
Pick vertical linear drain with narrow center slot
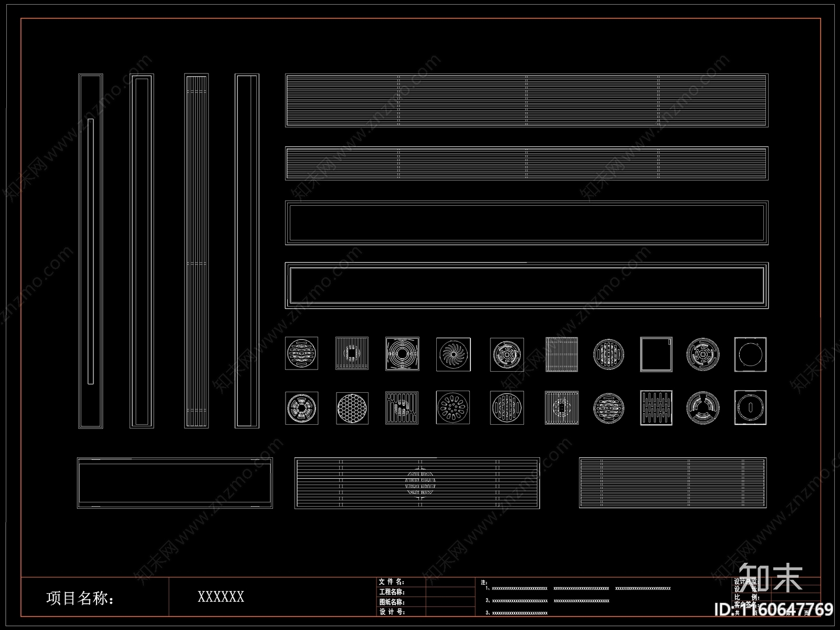click(x=90, y=251)
